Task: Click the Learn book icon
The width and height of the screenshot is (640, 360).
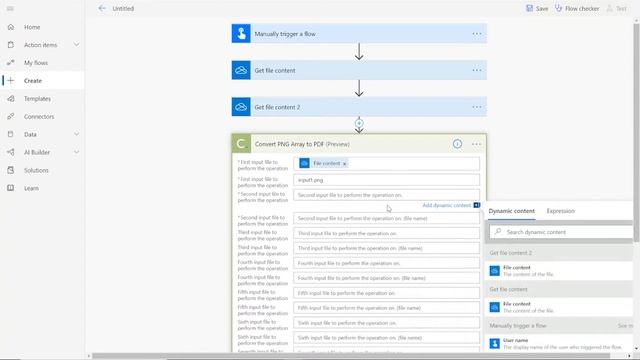Action: 11,188
